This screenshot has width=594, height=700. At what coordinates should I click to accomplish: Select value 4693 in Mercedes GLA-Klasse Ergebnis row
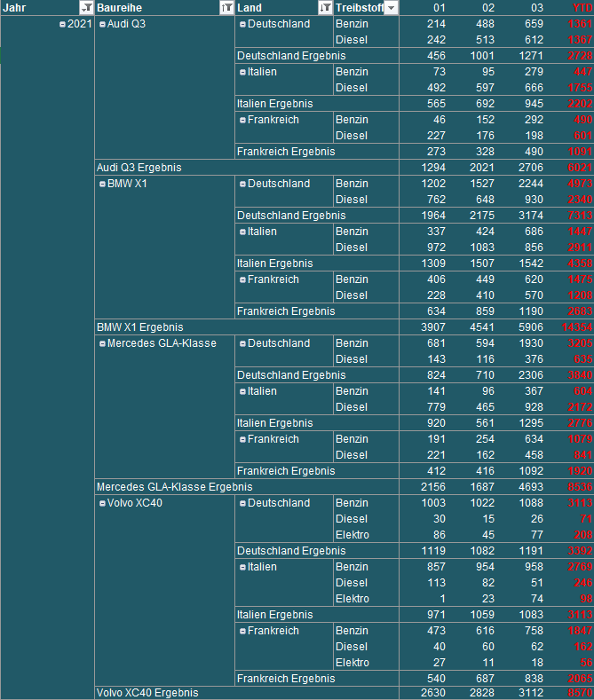coord(531,486)
